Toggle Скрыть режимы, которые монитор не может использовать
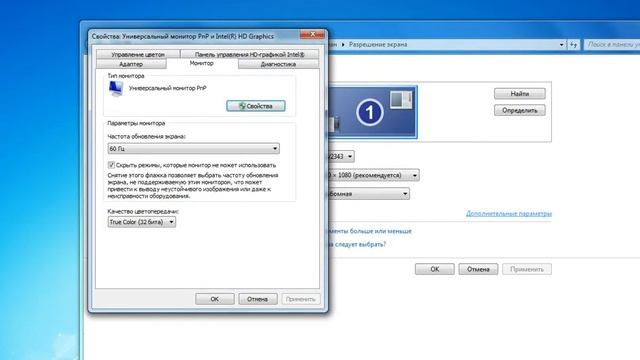 click(x=111, y=165)
